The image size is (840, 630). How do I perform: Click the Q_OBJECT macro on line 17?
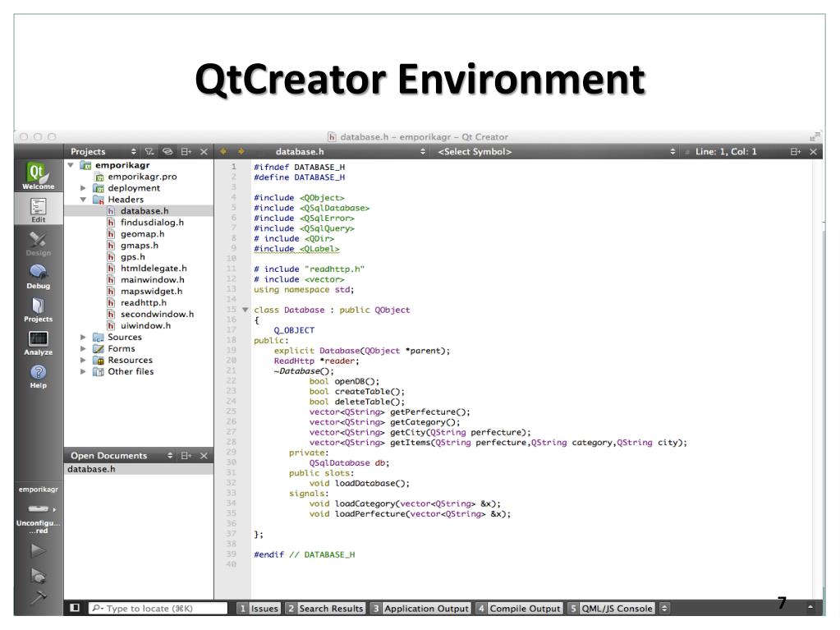pyautogui.click(x=294, y=330)
